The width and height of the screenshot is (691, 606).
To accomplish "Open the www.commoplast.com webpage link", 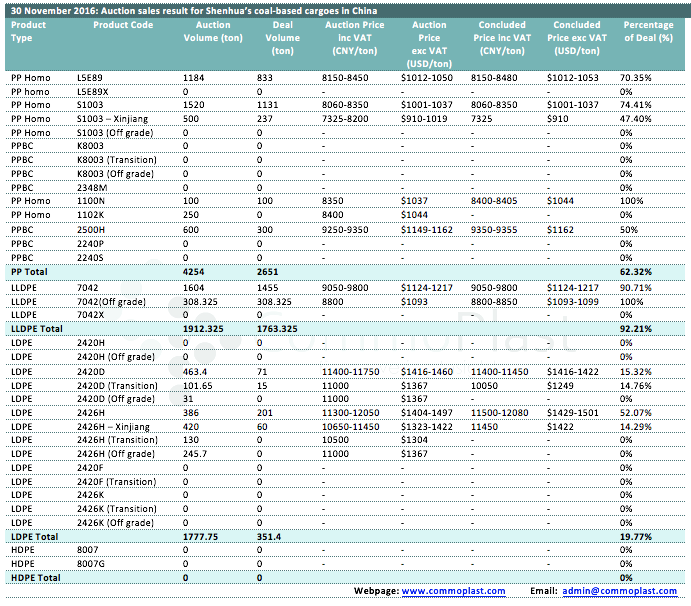I will click(x=453, y=591).
